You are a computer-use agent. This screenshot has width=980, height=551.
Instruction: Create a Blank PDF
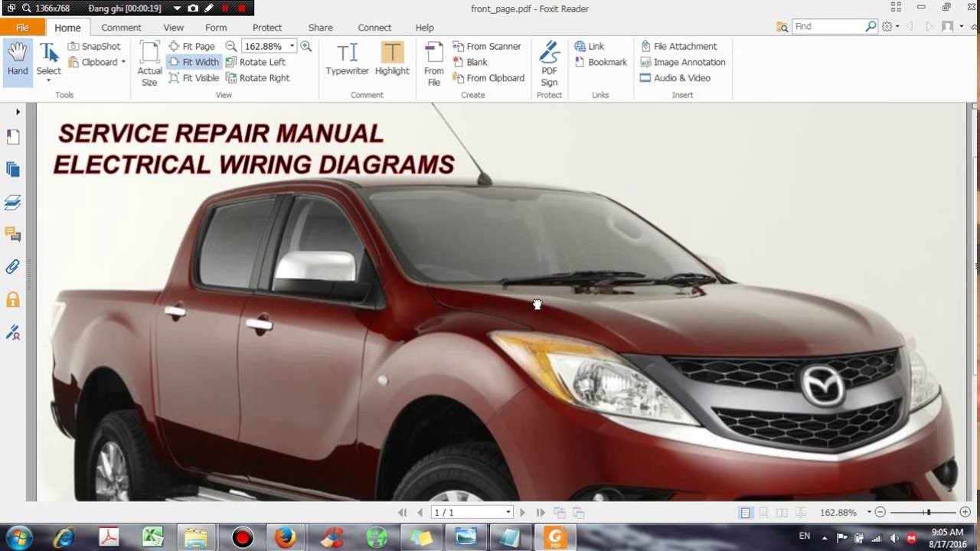click(x=470, y=62)
